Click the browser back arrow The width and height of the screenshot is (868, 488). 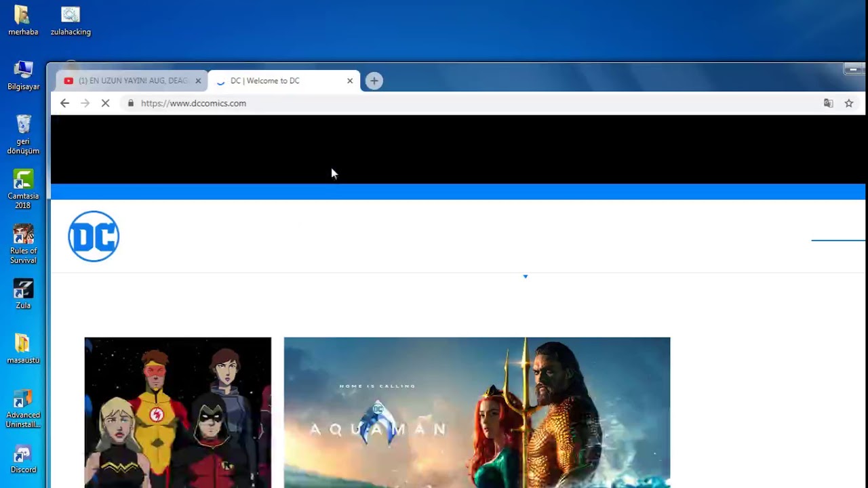tap(64, 103)
